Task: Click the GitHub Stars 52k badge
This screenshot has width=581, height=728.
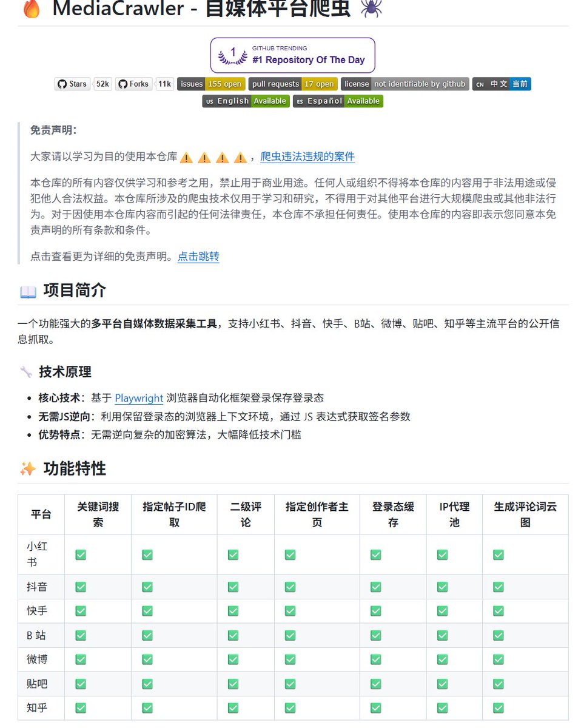Action: pos(83,84)
